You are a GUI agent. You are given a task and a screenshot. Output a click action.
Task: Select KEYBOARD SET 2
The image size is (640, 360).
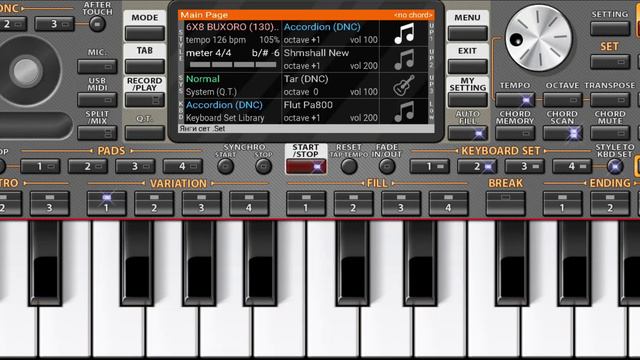click(477, 167)
